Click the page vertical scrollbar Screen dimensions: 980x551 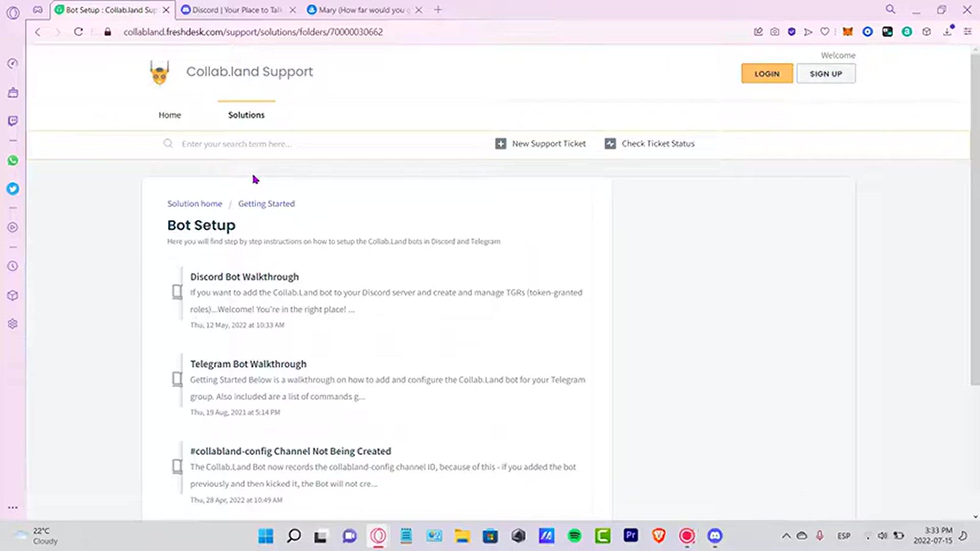click(x=975, y=219)
